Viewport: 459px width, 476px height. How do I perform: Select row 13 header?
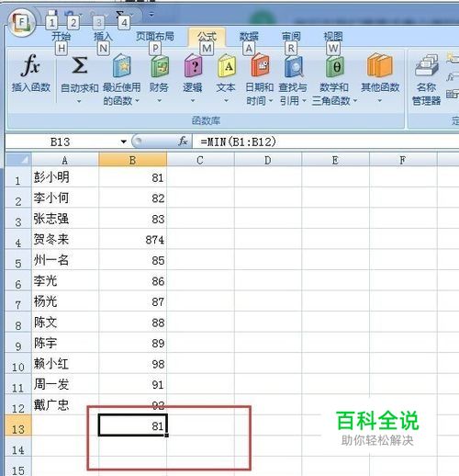18,425
